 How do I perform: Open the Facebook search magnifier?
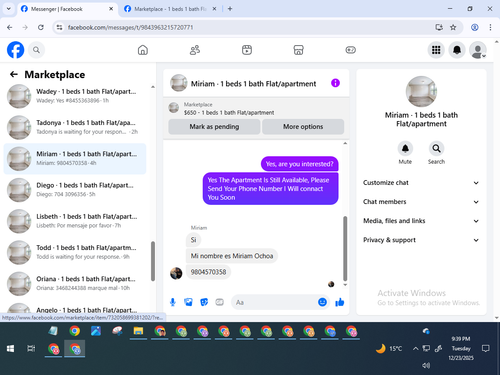tap(36, 50)
